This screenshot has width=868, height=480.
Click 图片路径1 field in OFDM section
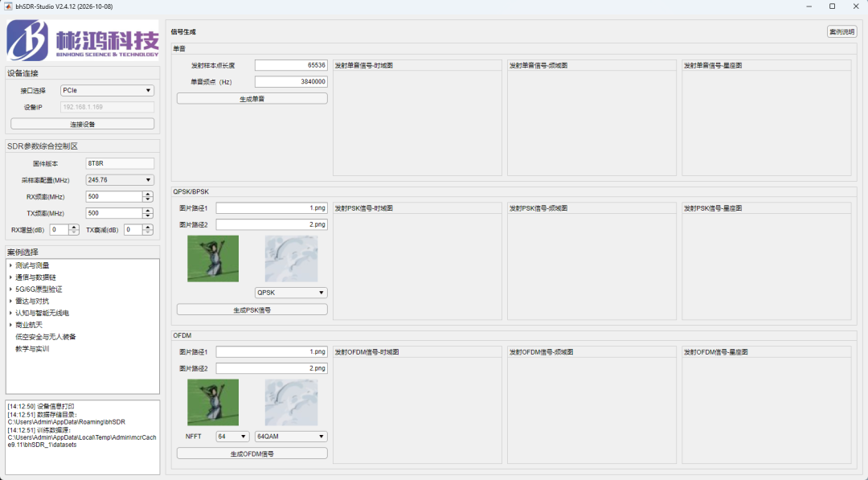272,351
